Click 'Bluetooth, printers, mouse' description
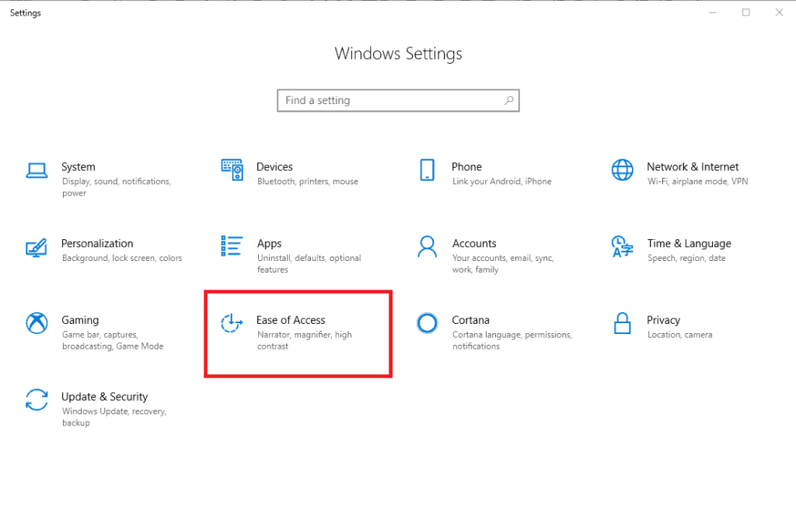796x532 pixels. pyautogui.click(x=308, y=182)
